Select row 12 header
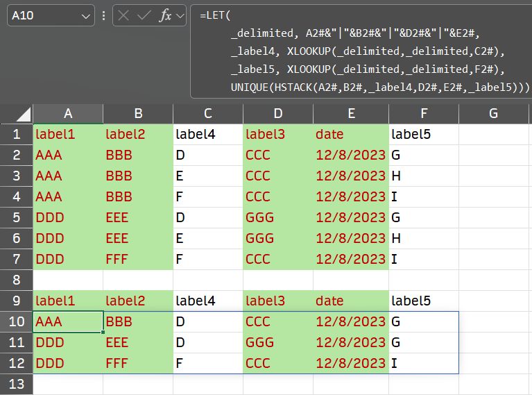 tap(16, 363)
